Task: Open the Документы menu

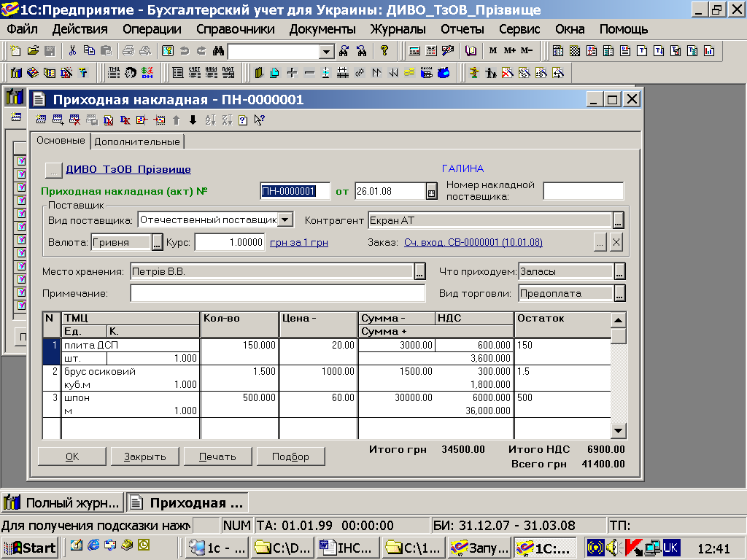Action: (322, 29)
